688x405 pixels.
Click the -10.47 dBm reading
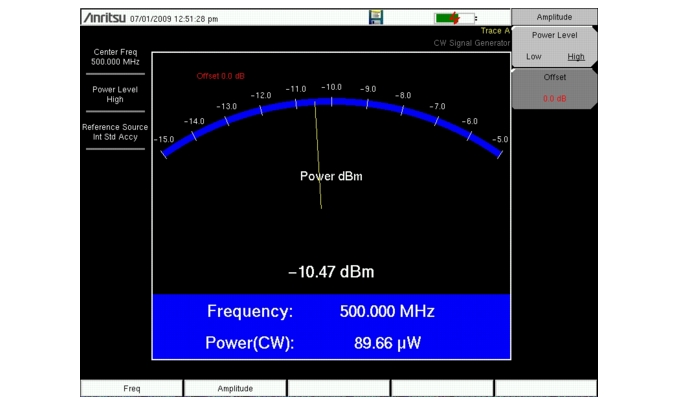(331, 272)
